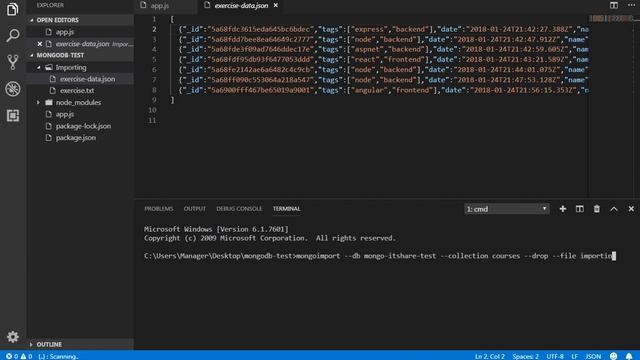This screenshot has width=640, height=360.
Task: Collapse the Open Editors section
Action: (32, 20)
